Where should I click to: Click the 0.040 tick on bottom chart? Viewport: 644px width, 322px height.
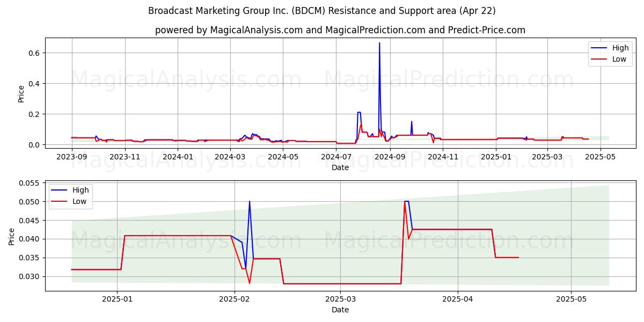30,239
